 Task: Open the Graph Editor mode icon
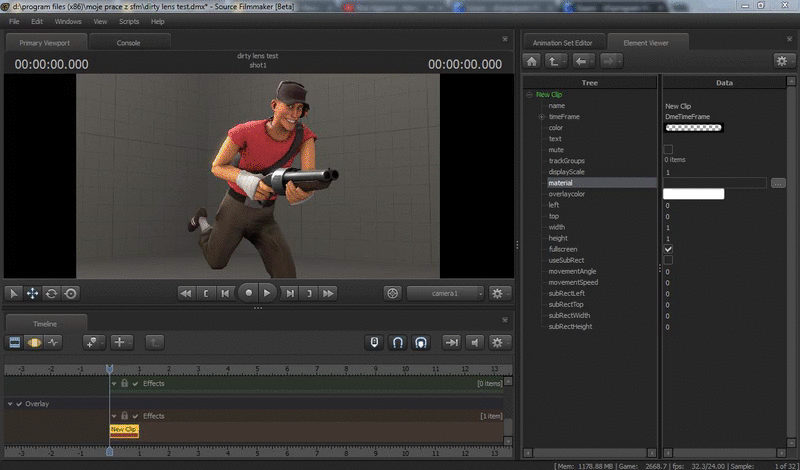52,342
